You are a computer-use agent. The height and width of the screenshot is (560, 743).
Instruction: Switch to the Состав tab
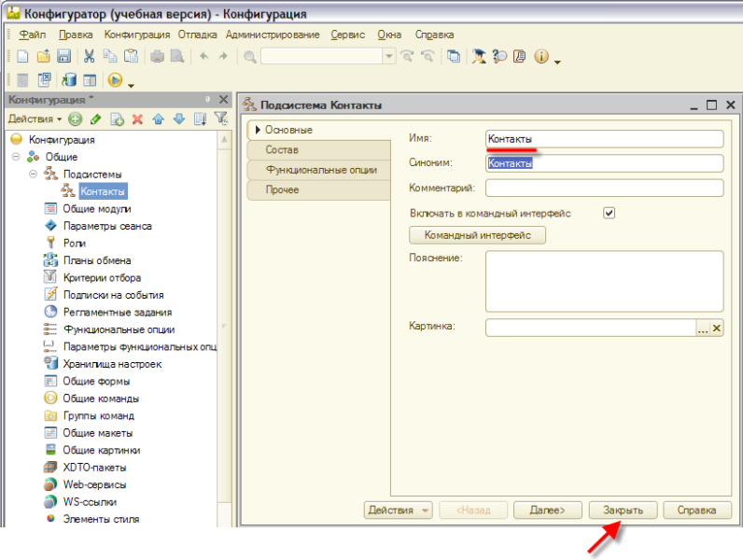pos(282,150)
